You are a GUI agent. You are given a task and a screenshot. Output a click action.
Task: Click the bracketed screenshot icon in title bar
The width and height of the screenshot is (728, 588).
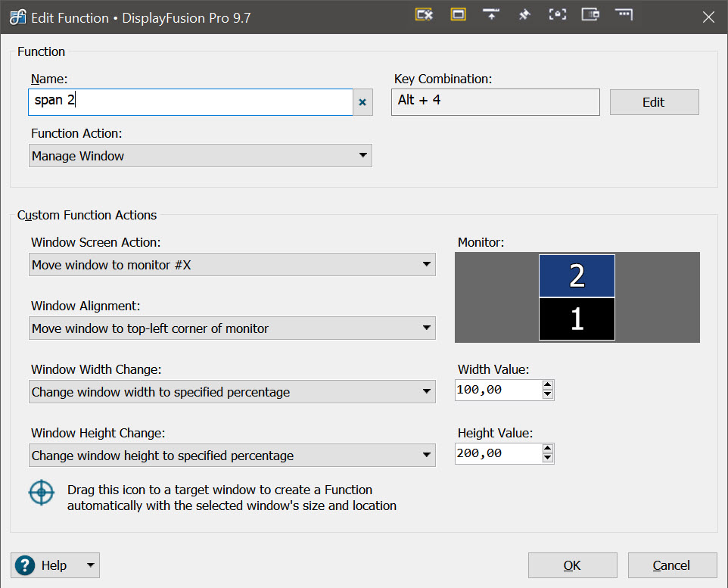[x=558, y=15]
